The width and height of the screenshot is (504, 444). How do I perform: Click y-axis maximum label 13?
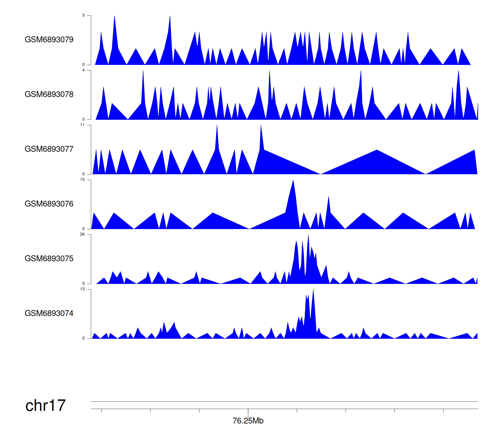(x=82, y=289)
